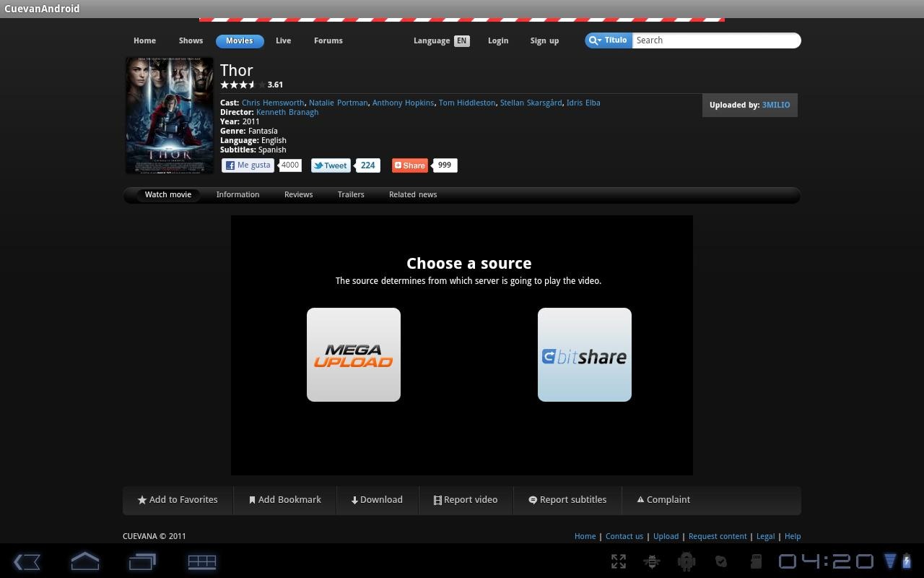The image size is (924, 578).
Task: Click Report video
Action: [466, 500]
